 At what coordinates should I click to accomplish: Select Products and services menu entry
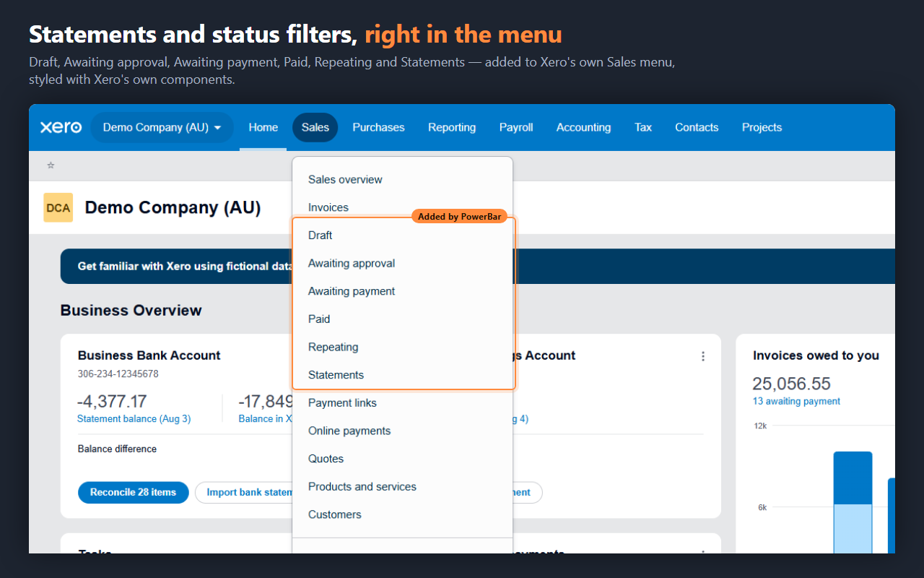tap(402, 487)
